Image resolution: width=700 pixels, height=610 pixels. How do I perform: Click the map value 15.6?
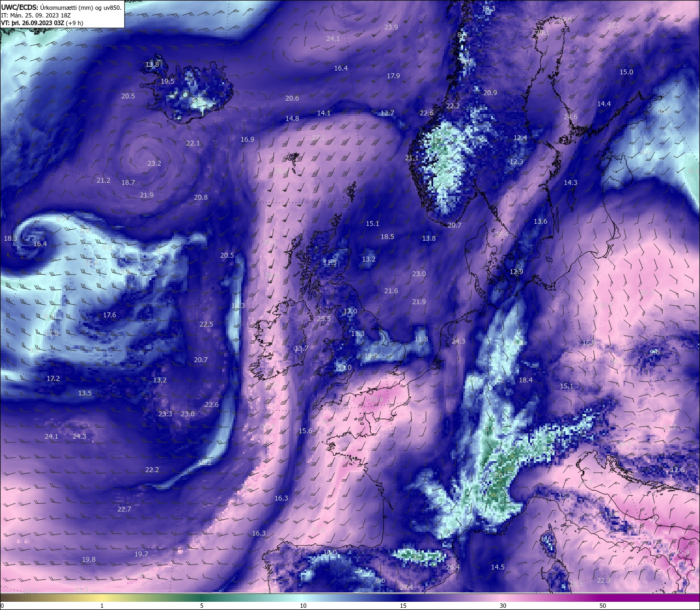[x=305, y=431]
